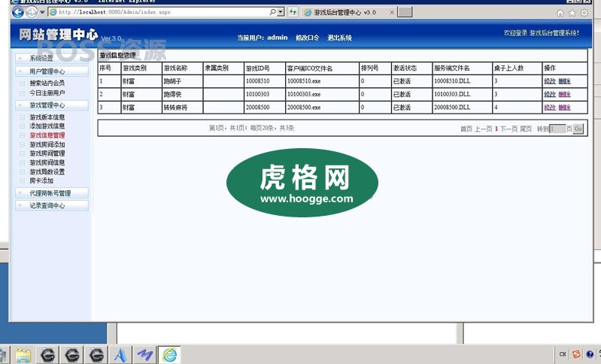The width and height of the screenshot is (601, 364).
Task: Open the blue M-shaped app in the taskbar
Action: (x=145, y=355)
